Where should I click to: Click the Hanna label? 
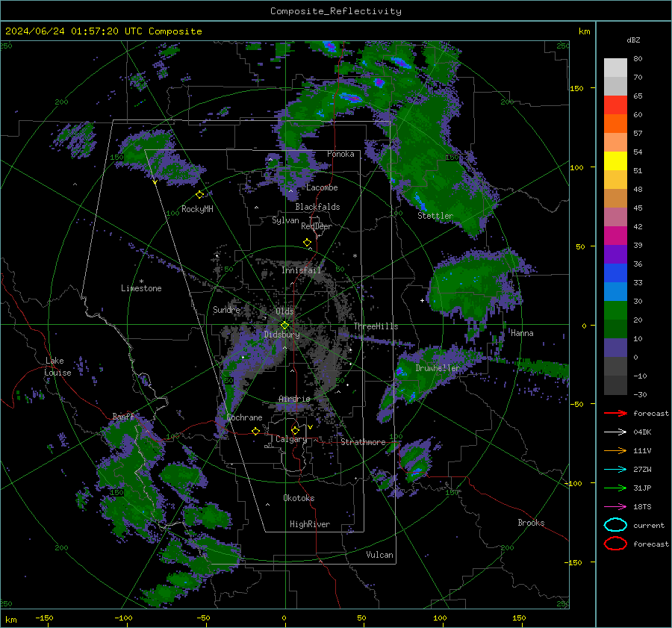(522, 333)
